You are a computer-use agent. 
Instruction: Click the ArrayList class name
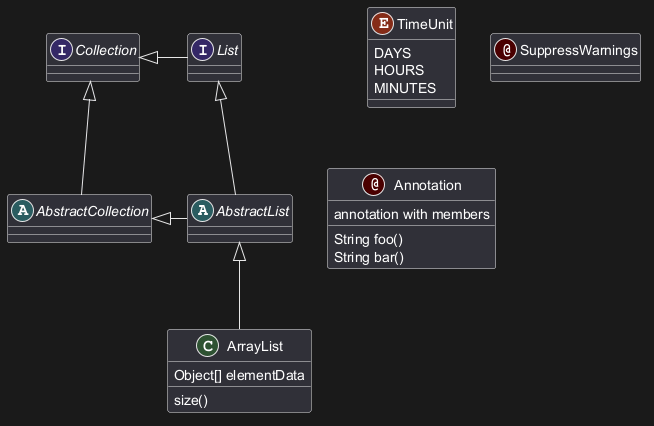(x=255, y=346)
